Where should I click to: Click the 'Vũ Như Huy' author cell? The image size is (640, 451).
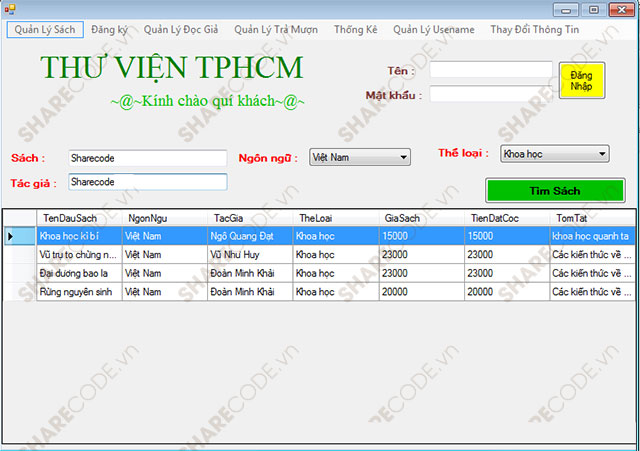250,255
